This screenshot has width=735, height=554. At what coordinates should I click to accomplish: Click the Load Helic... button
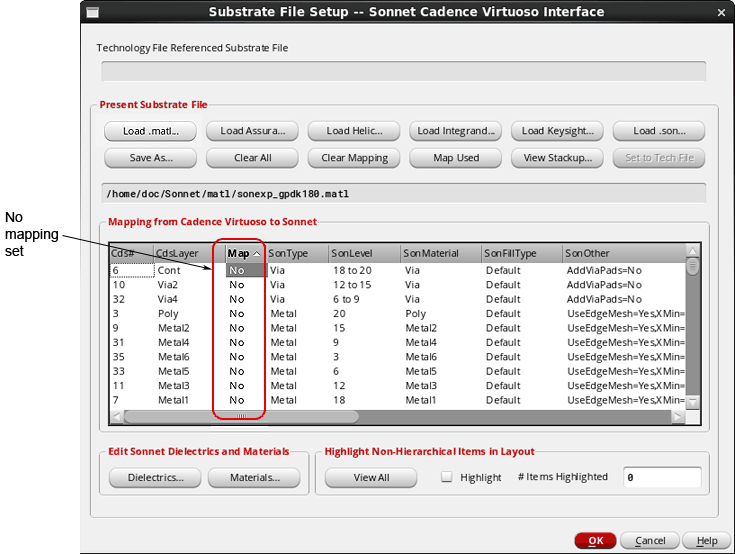[x=354, y=131]
